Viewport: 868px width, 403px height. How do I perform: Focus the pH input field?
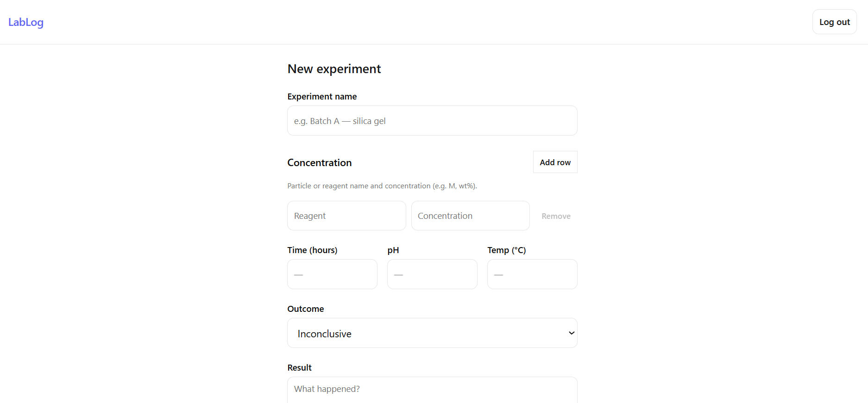(x=432, y=274)
